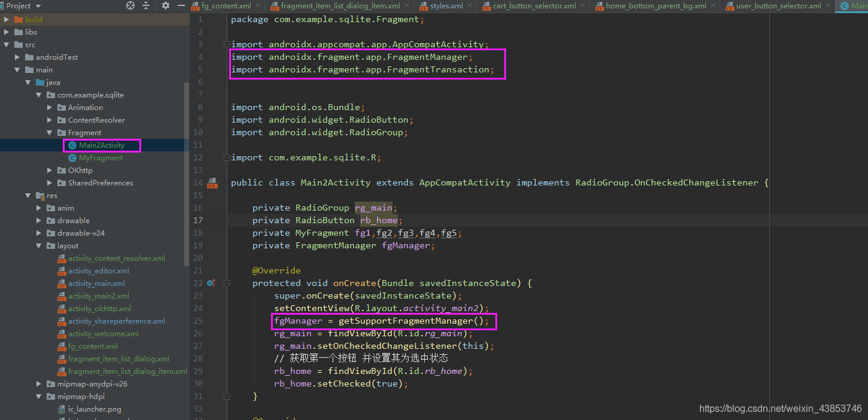
Task: Select ic_launcher.png in the tree
Action: 95,409
